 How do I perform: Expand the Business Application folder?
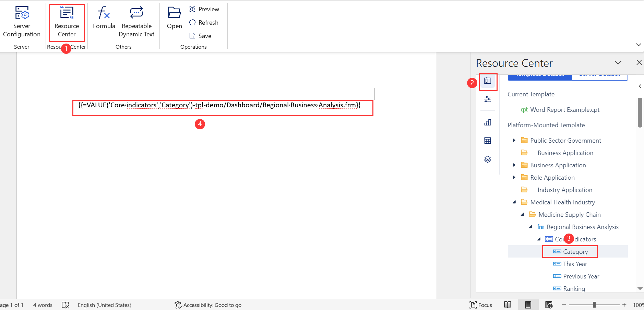coord(514,165)
